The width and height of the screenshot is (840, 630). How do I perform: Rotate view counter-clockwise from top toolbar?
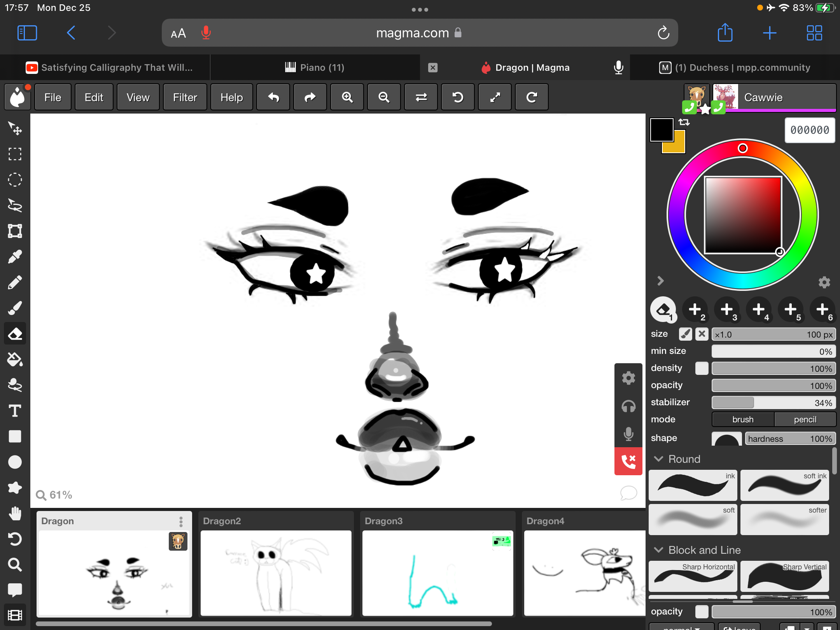[x=458, y=97]
